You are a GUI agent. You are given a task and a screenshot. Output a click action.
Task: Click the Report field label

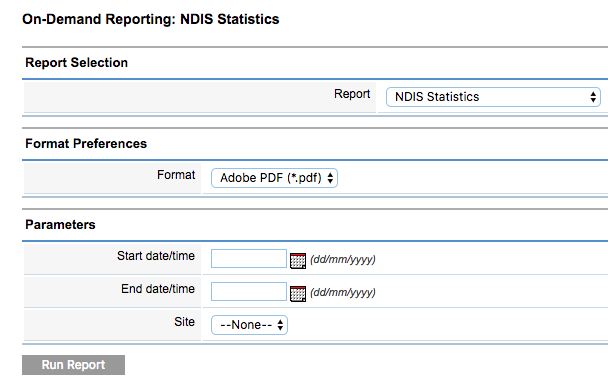click(x=352, y=94)
